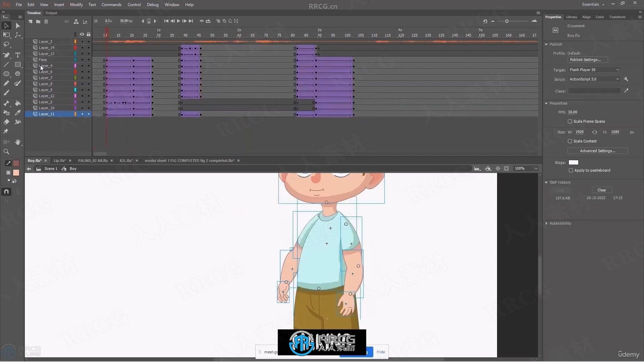Viewport: 644px width, 362px height.
Task: Select the Eraser tool
Action: click(6, 122)
